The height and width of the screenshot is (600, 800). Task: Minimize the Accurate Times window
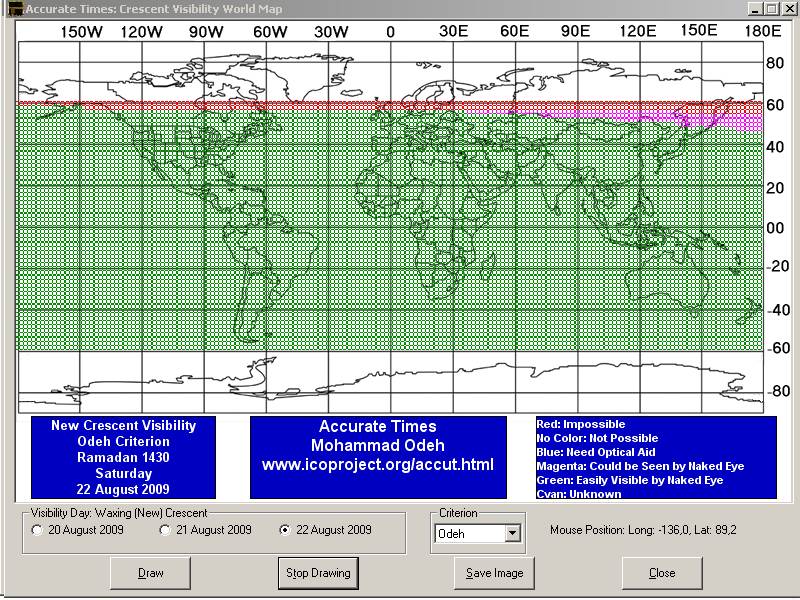point(755,9)
